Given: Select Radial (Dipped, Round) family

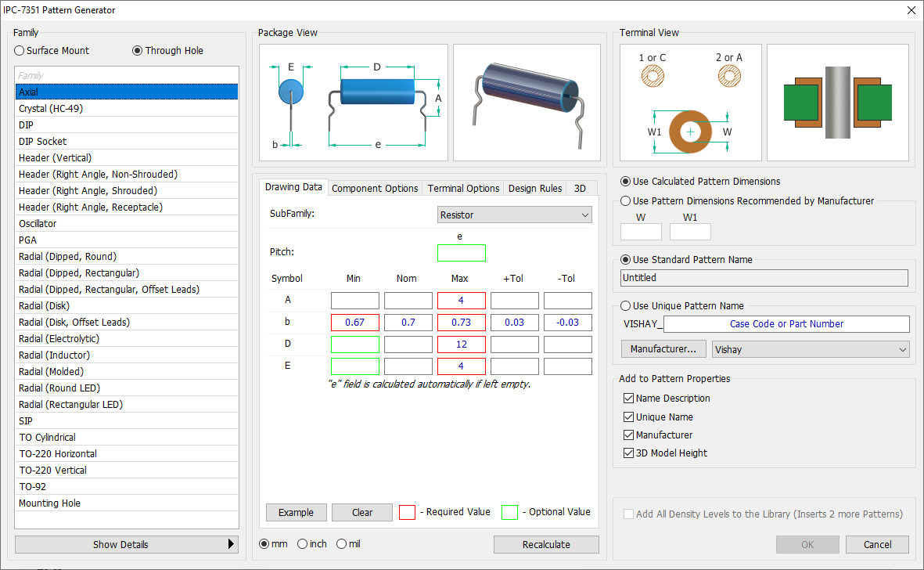Looking at the screenshot, I should pos(127,256).
